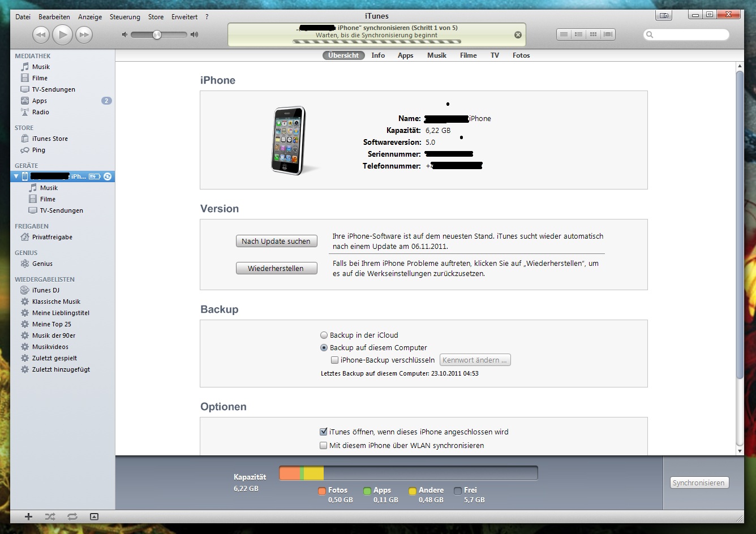The height and width of the screenshot is (534, 756).
Task: Open the Datei menu
Action: pyautogui.click(x=23, y=17)
